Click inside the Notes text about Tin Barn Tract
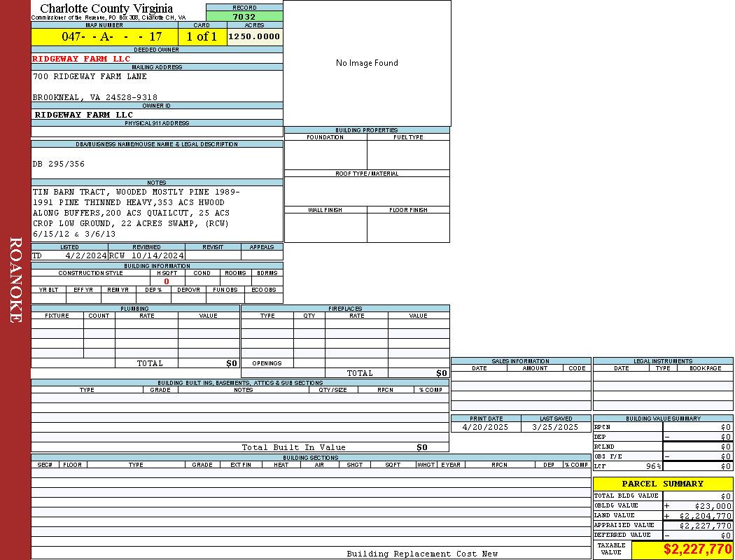 [x=136, y=208]
